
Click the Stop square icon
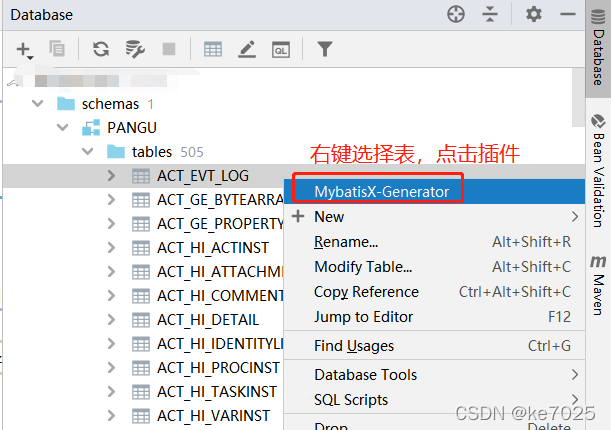pyautogui.click(x=169, y=49)
